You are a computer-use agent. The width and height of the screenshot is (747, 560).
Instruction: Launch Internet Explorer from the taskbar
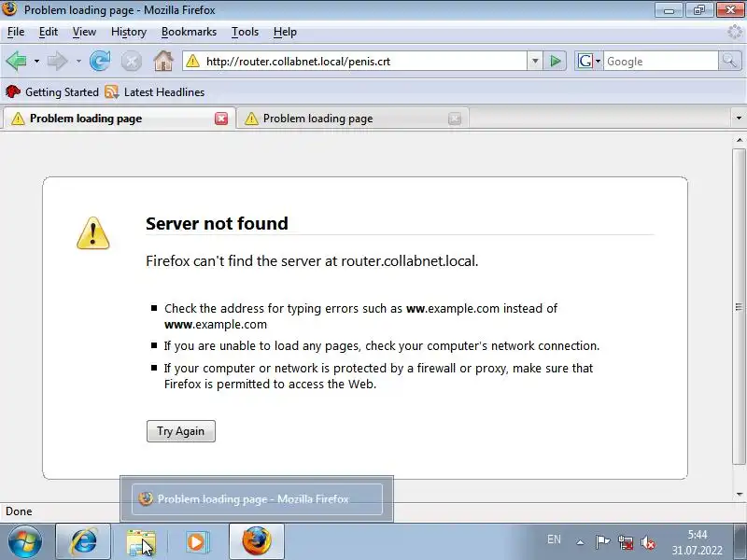83,541
